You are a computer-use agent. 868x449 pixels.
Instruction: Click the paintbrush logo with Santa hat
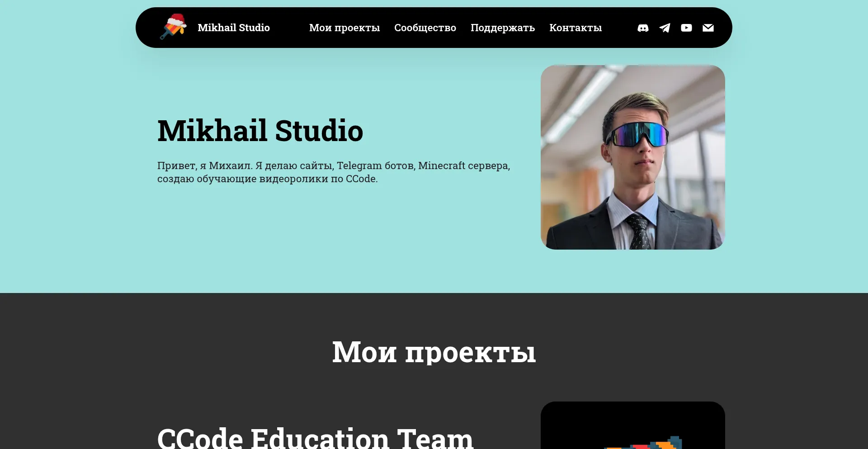[173, 27]
